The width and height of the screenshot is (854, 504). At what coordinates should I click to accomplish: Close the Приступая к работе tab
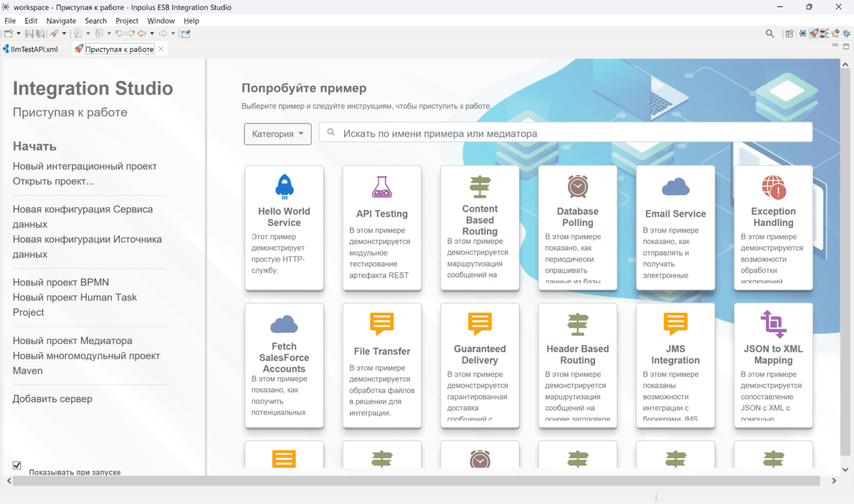click(x=161, y=49)
